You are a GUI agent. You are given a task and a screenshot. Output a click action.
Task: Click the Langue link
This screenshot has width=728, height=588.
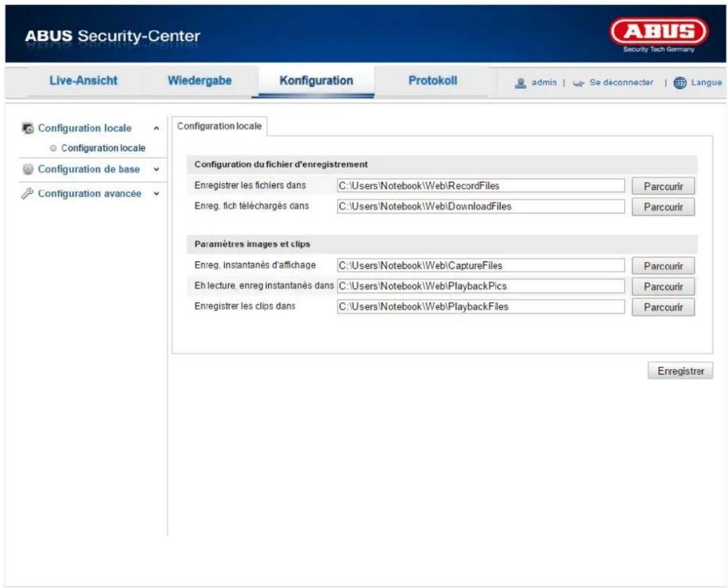point(707,83)
